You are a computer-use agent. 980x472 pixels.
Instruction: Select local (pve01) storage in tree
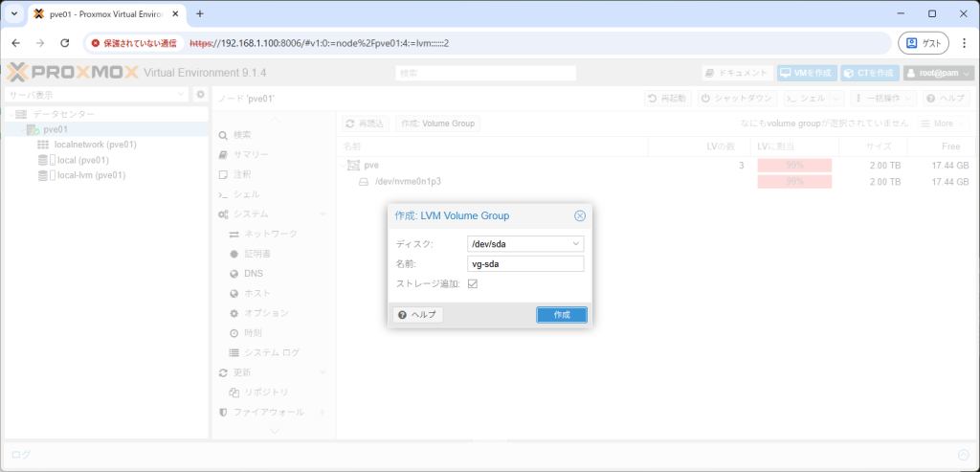pos(82,160)
